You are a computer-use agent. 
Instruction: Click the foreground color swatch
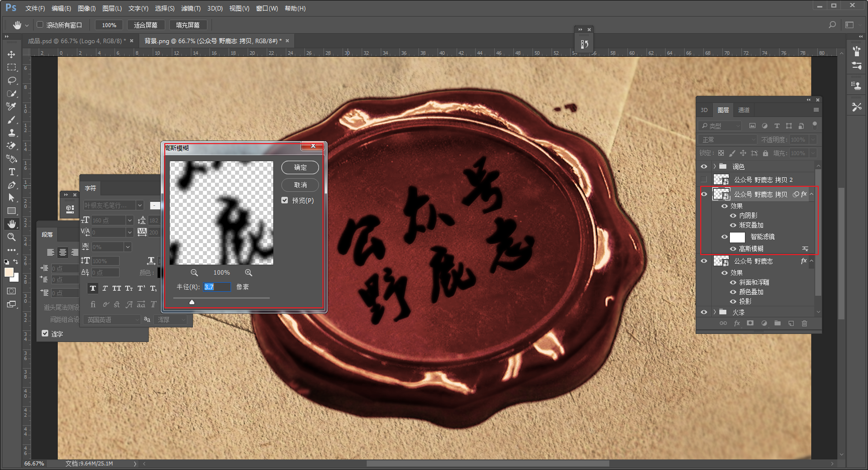click(9, 272)
